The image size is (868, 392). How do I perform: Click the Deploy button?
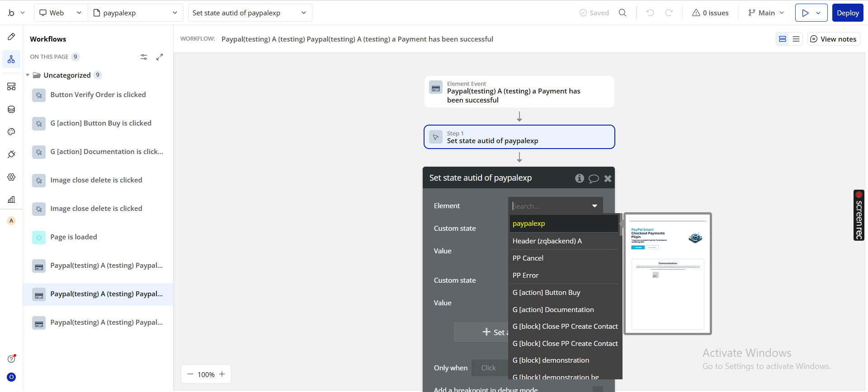848,13
